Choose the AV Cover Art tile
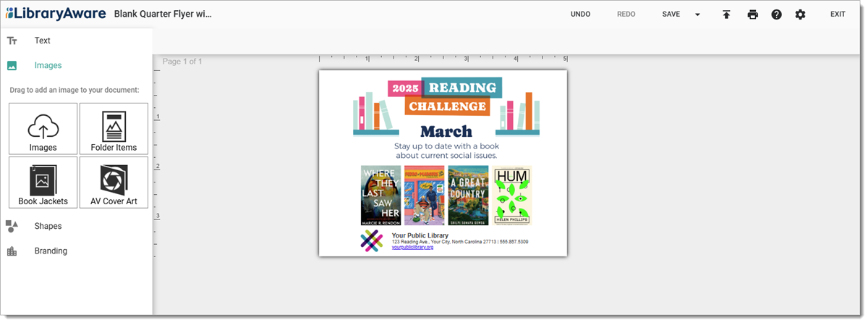Screen dimensions: 868x323 click(114, 183)
